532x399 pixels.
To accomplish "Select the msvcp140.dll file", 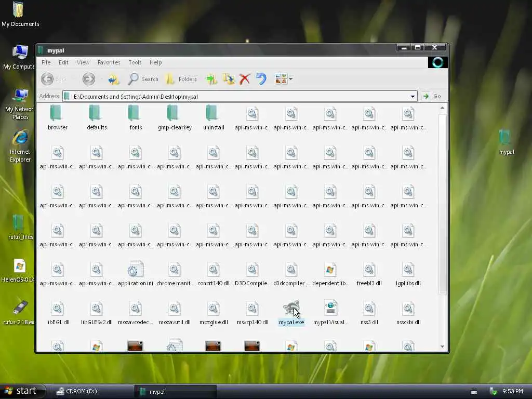I will click(x=252, y=312).
